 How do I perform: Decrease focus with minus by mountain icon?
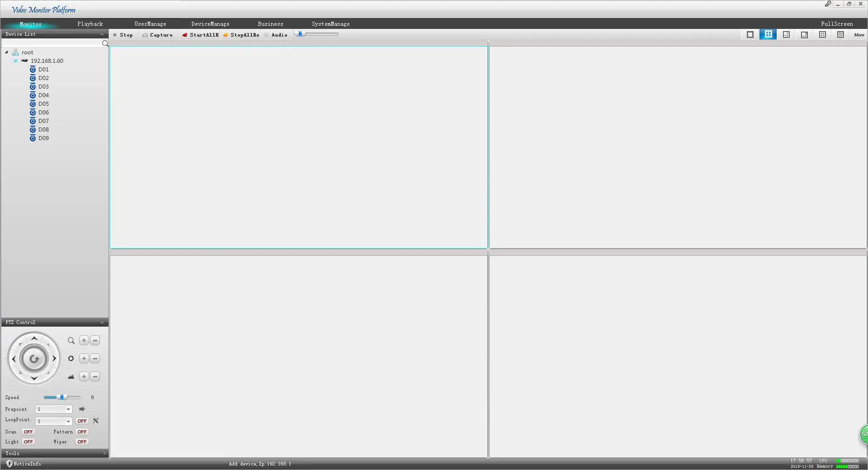(x=95, y=376)
